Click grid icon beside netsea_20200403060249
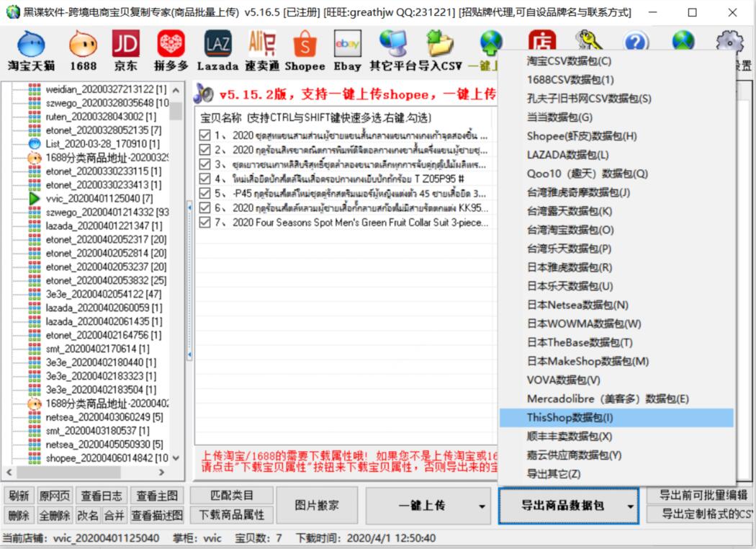 (35, 417)
